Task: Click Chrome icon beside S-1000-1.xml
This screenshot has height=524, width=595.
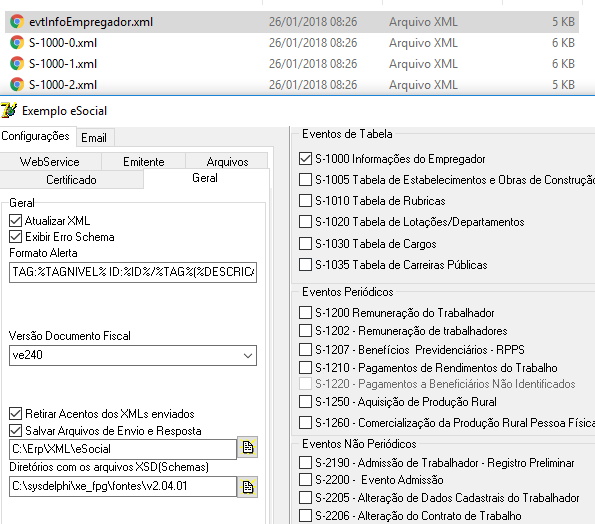Action: (17, 63)
